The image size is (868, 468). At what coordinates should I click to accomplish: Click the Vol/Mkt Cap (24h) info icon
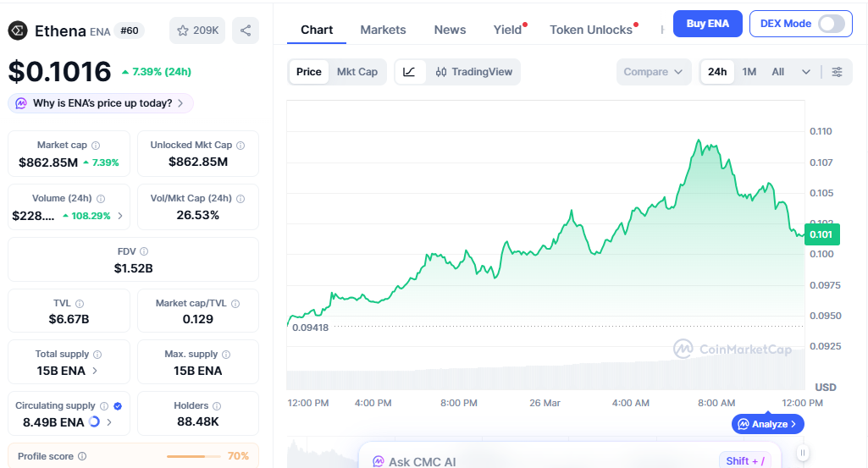tap(240, 199)
